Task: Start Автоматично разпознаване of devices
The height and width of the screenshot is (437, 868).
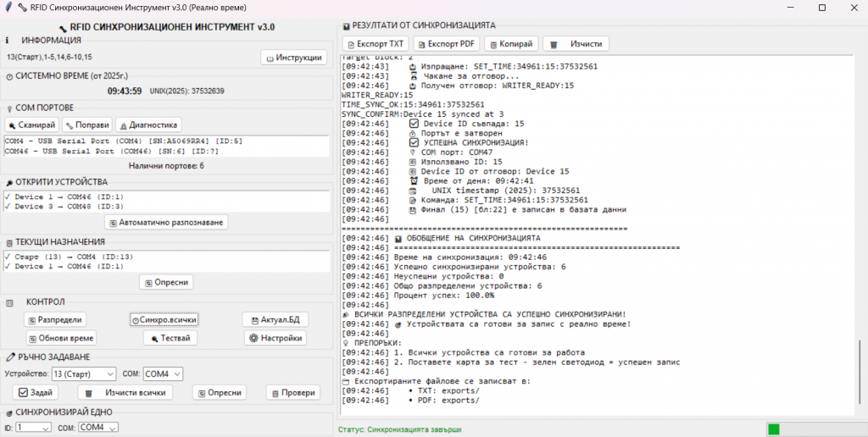Action: tap(166, 222)
